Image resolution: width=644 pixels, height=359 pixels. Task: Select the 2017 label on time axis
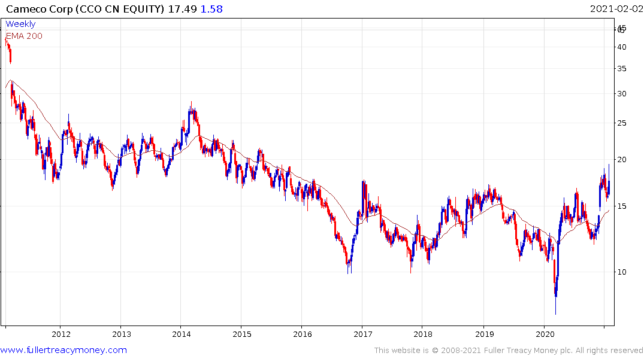(x=363, y=334)
